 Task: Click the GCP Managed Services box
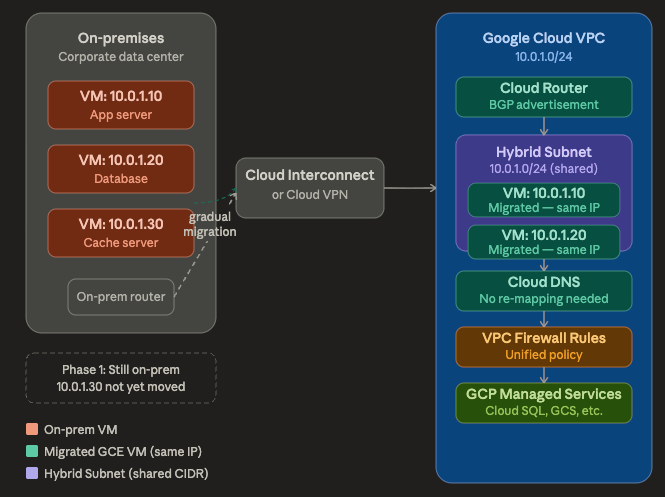544,403
